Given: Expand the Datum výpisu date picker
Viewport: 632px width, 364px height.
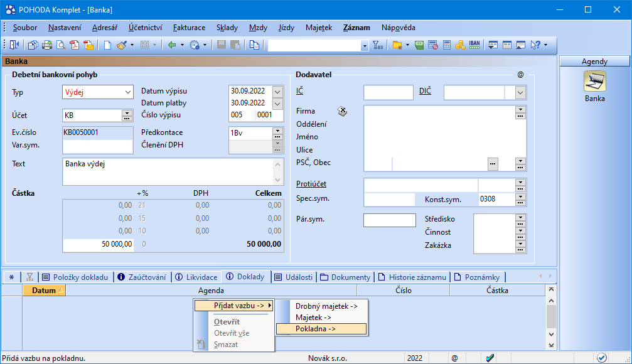Looking at the screenshot, I should point(277,92).
